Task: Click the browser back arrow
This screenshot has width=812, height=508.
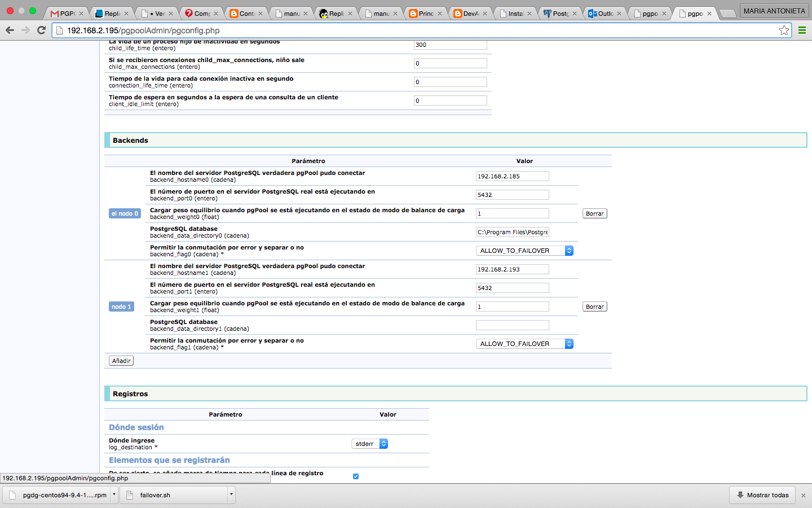Action: click(10, 30)
